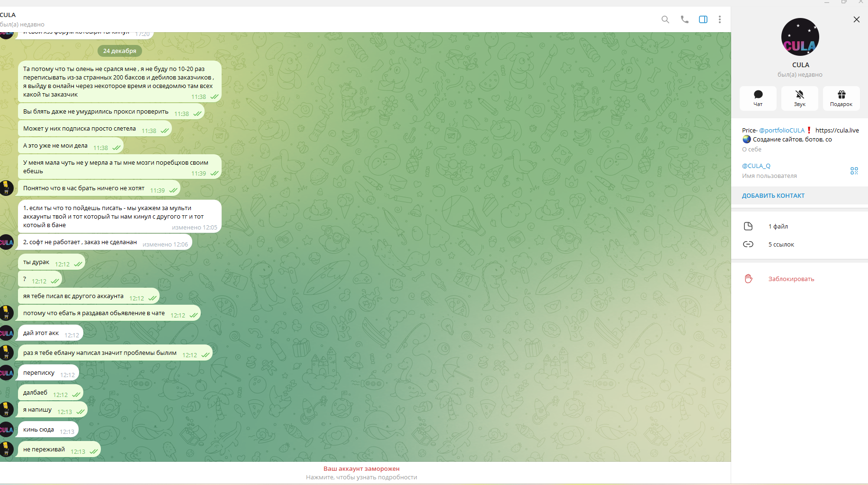Viewport: 868px width, 485px height.
Task: Click the avatar beside 'не переживай' message
Action: [6, 449]
